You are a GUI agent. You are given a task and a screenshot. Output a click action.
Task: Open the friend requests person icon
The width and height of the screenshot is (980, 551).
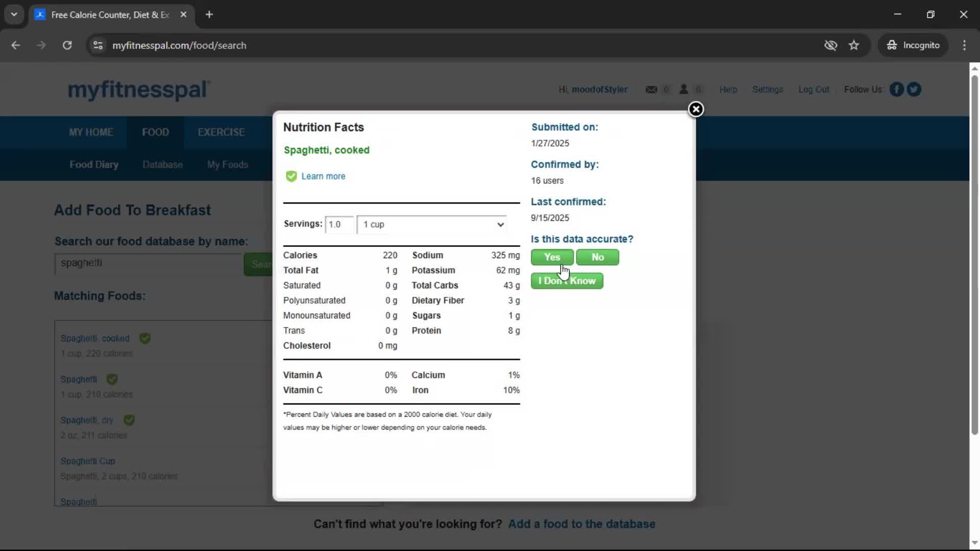[x=683, y=89]
